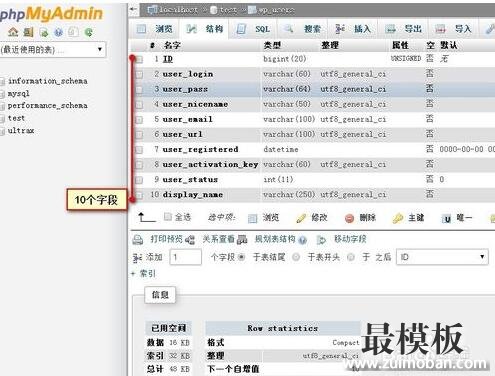This screenshot has height=376, width=495.
Task: Switch to the 搜索 (Search) tab
Action: [303, 29]
